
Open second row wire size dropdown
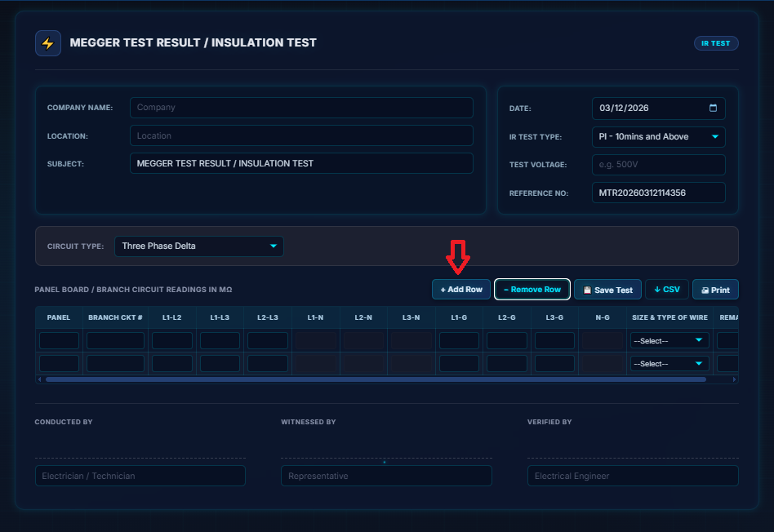669,364
